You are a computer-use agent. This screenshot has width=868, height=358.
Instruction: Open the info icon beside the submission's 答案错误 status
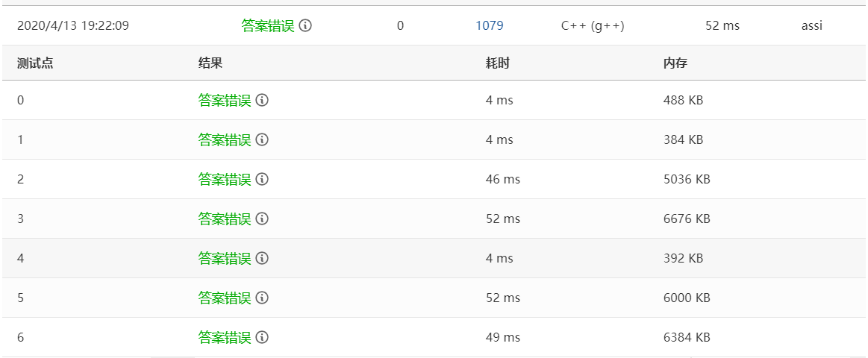pos(305,25)
